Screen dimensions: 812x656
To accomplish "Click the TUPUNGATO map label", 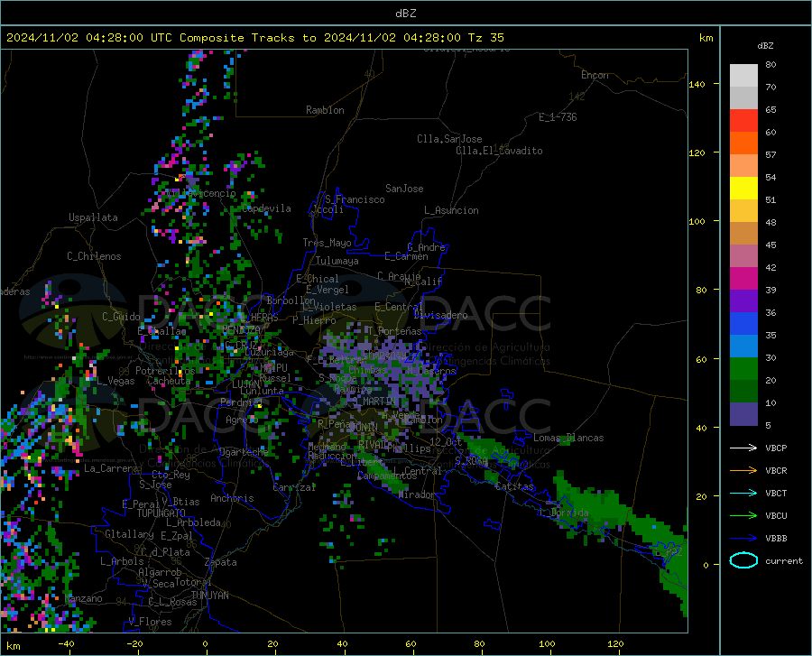I will 161,513.
